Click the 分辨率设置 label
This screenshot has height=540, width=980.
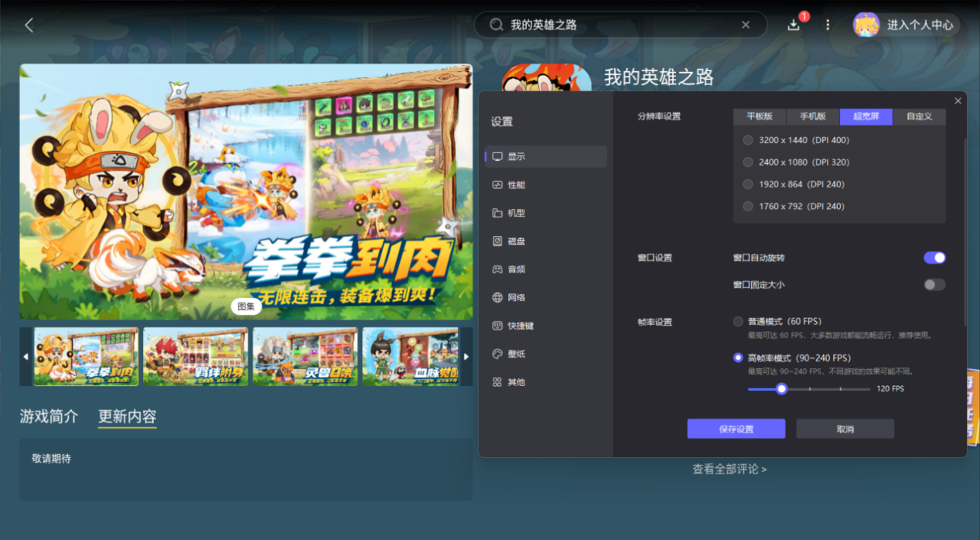[659, 117]
